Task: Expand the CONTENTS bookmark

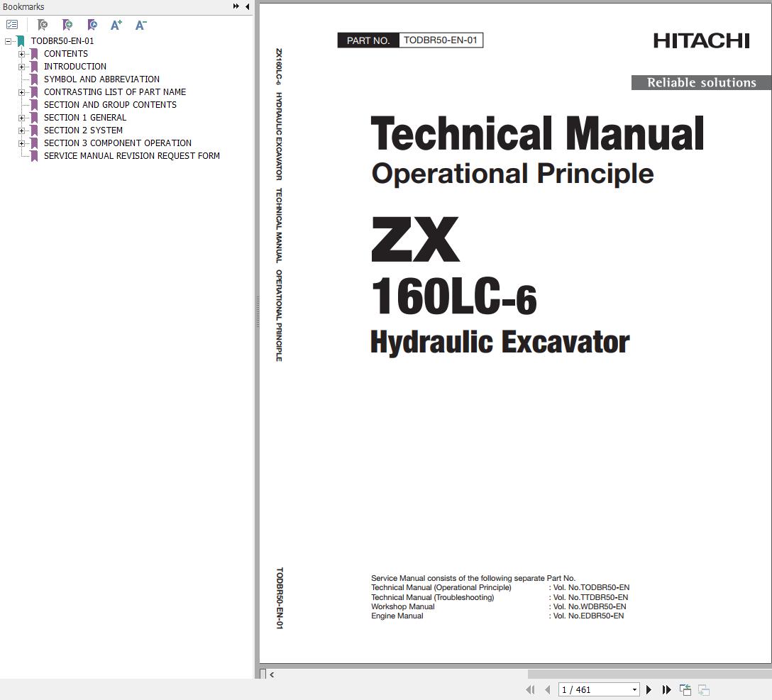Action: (21, 54)
